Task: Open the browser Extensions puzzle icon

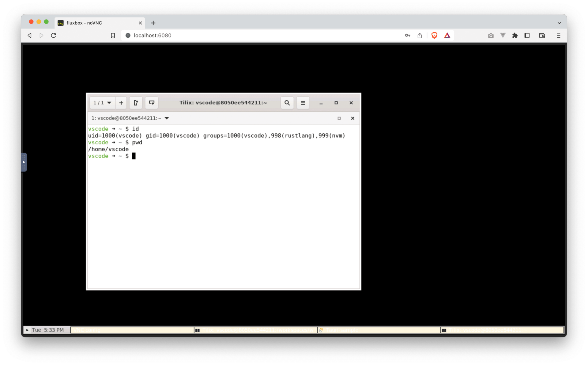Action: [515, 35]
